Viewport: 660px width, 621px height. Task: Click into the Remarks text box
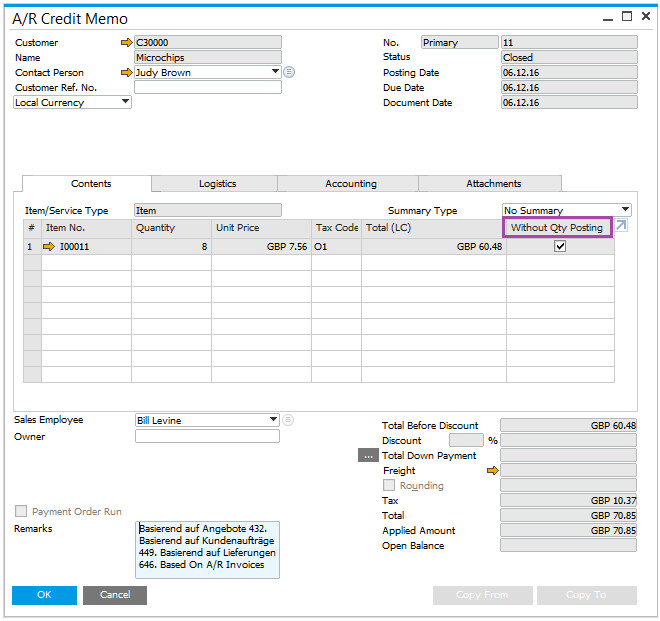(208, 550)
